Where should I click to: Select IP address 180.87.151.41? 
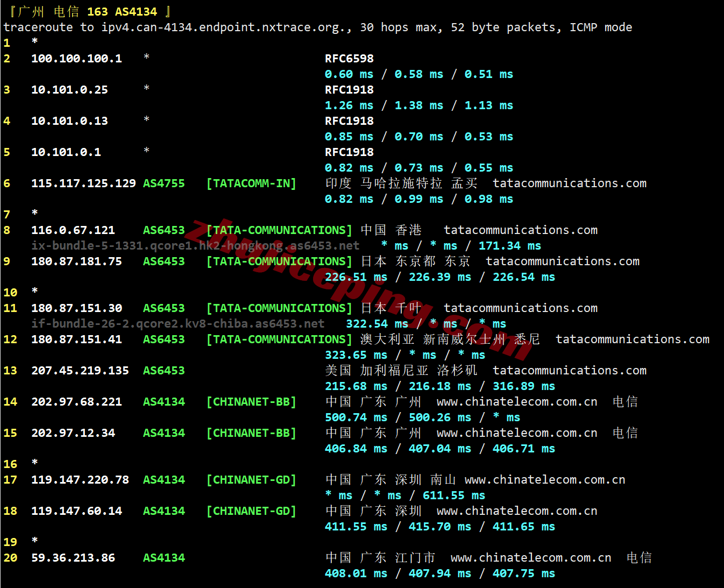tap(76, 339)
